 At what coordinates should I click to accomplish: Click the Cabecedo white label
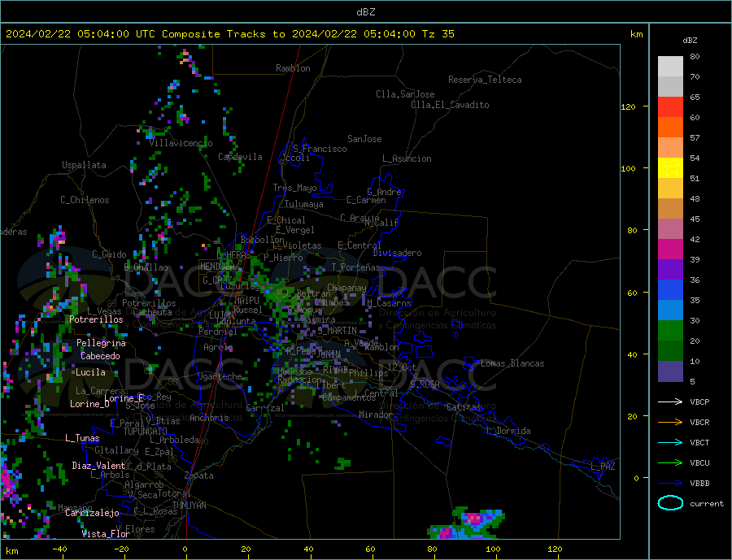click(100, 356)
